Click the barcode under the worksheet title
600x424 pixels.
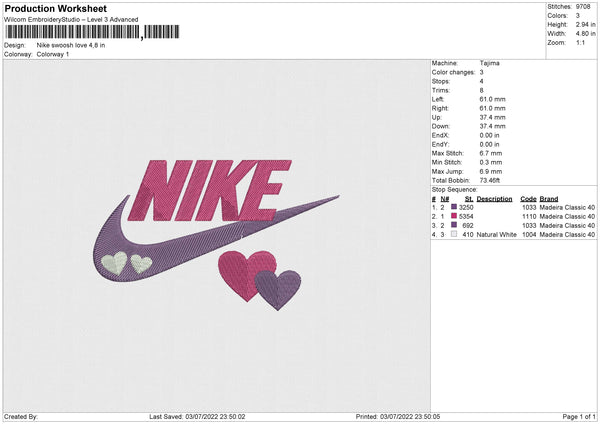point(91,32)
